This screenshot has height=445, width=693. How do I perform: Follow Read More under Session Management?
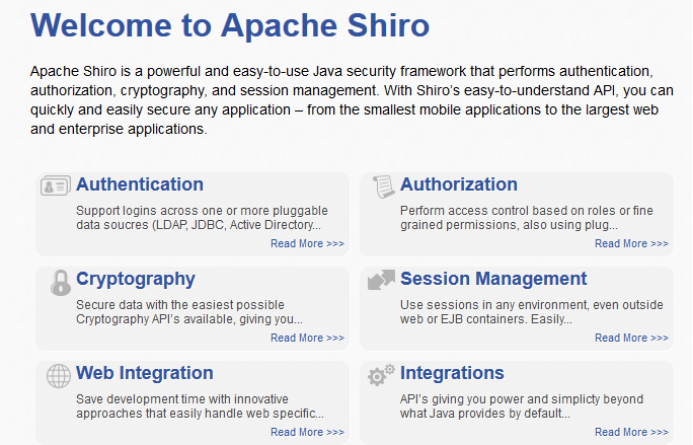(x=632, y=338)
